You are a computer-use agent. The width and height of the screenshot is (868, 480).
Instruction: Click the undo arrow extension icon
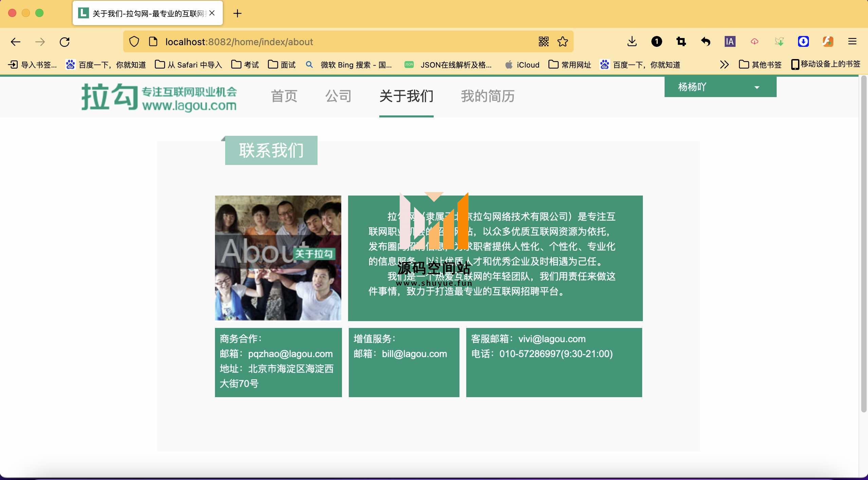[x=706, y=42]
